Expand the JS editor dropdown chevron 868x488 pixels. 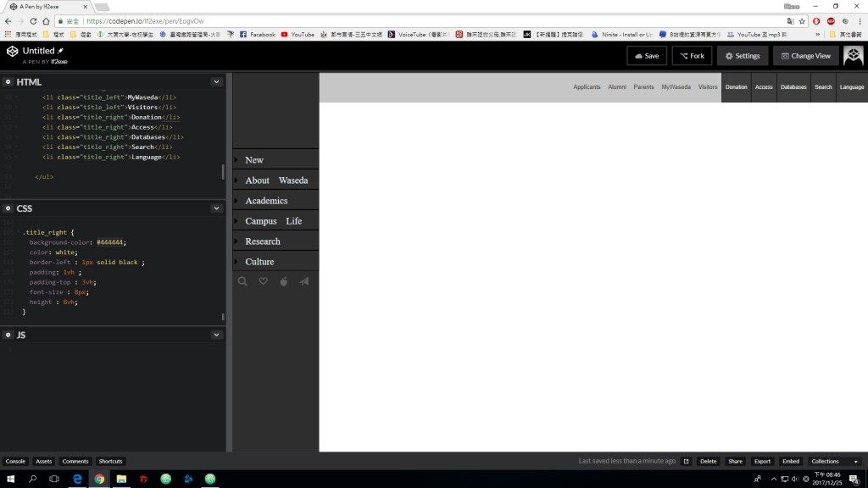216,335
